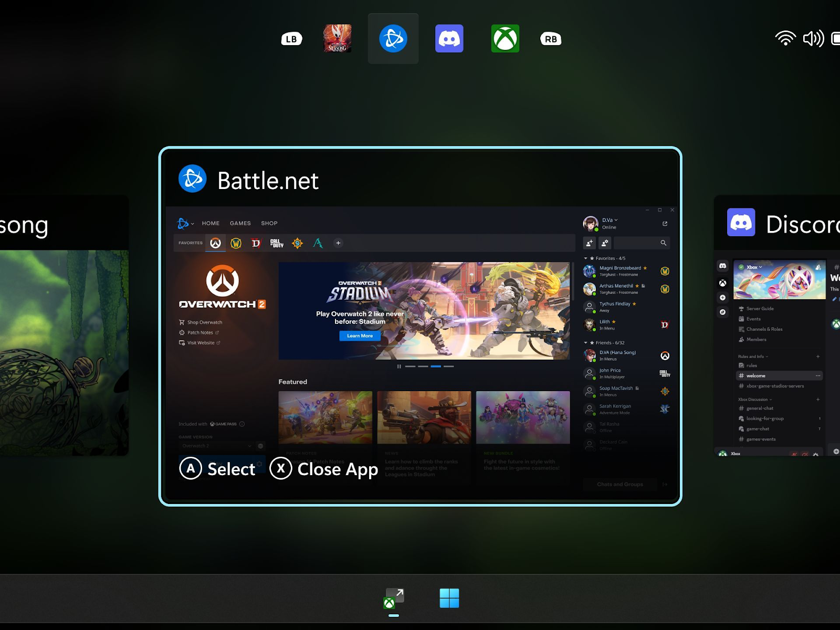Image resolution: width=840 pixels, height=630 pixels.
Task: Open the Wi-Fi status icon
Action: point(785,38)
